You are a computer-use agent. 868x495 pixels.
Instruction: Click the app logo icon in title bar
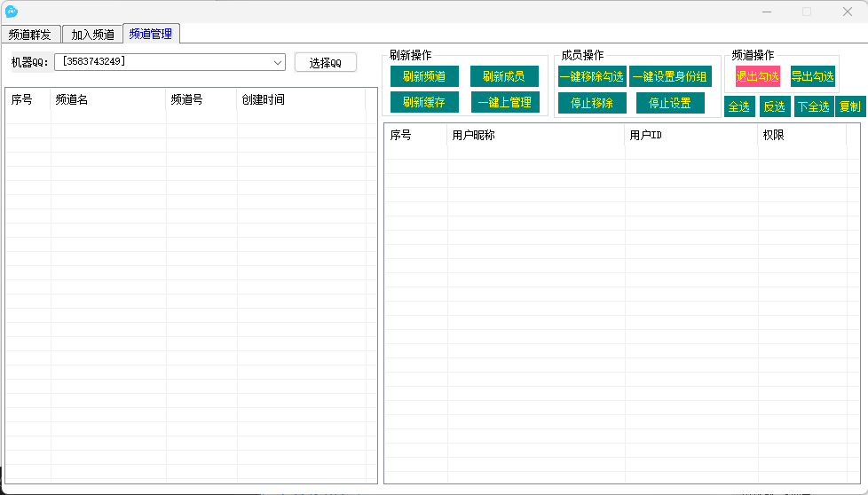pos(12,12)
